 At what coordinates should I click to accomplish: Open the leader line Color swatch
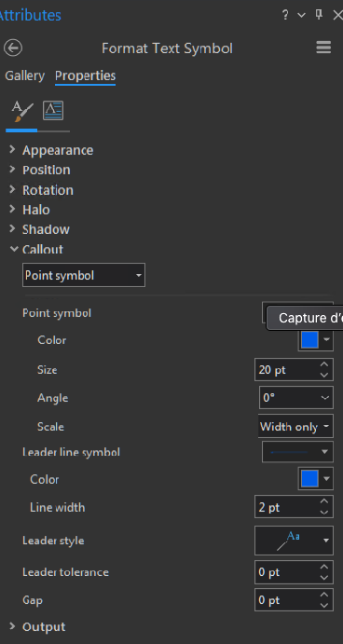(x=315, y=478)
